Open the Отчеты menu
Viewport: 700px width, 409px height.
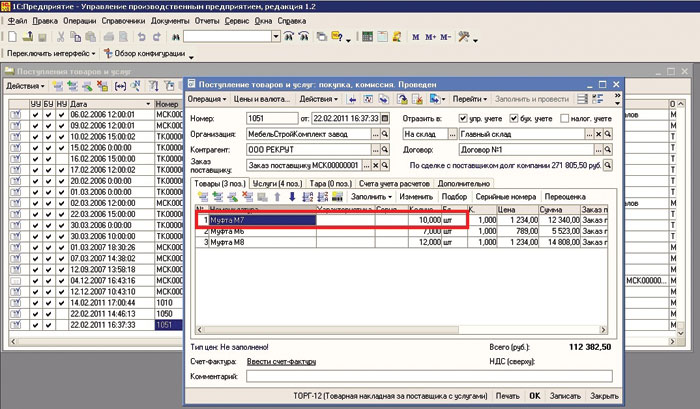coord(207,21)
